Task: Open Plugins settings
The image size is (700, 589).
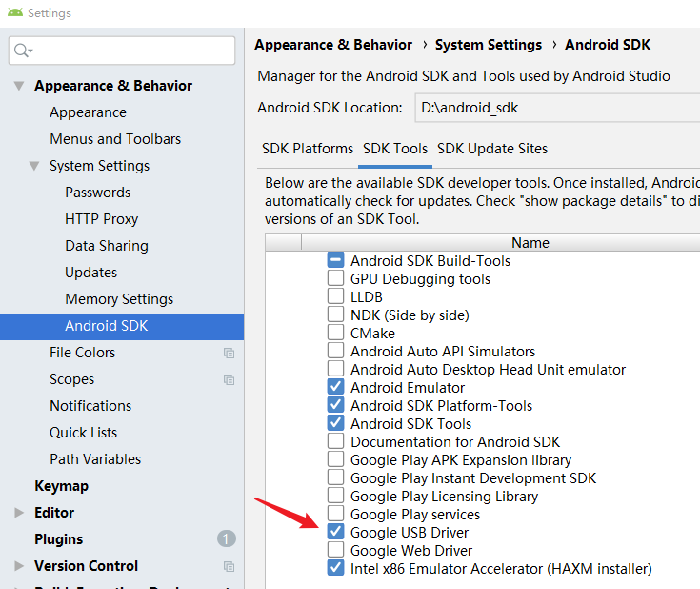Action: click(x=59, y=539)
